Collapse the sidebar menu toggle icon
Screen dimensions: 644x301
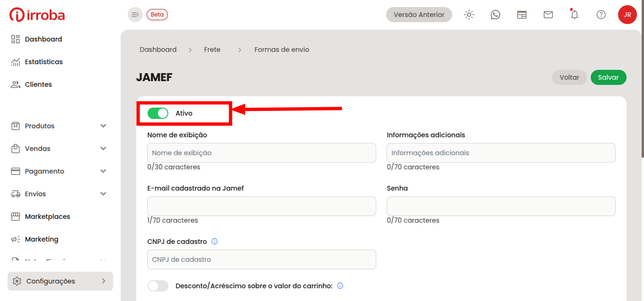pyautogui.click(x=135, y=15)
